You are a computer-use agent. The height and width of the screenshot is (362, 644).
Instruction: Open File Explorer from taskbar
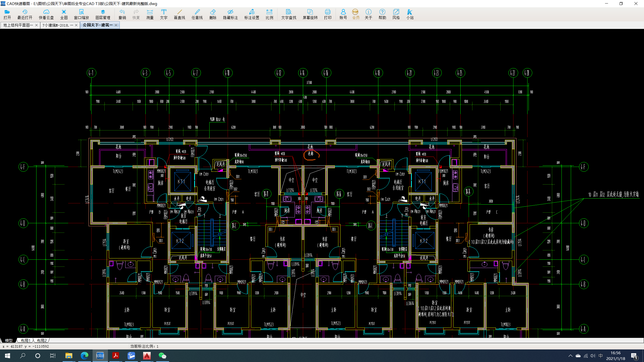(69, 356)
